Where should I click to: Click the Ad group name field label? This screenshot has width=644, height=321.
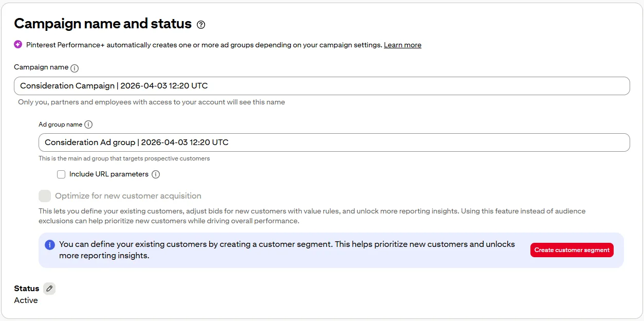click(60, 124)
